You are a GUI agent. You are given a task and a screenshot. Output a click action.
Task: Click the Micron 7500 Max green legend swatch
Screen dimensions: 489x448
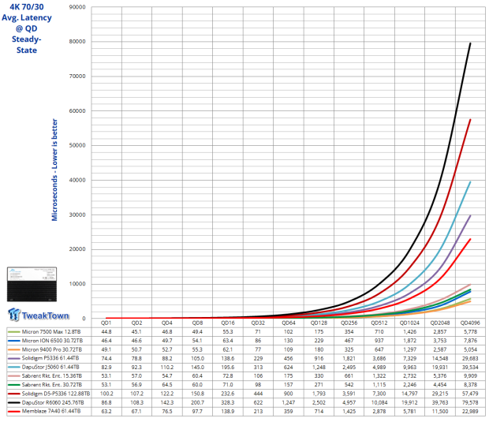tap(14, 332)
